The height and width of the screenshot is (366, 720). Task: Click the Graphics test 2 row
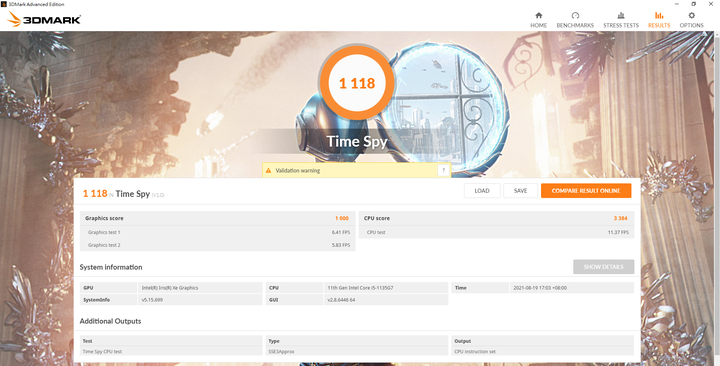click(x=218, y=245)
